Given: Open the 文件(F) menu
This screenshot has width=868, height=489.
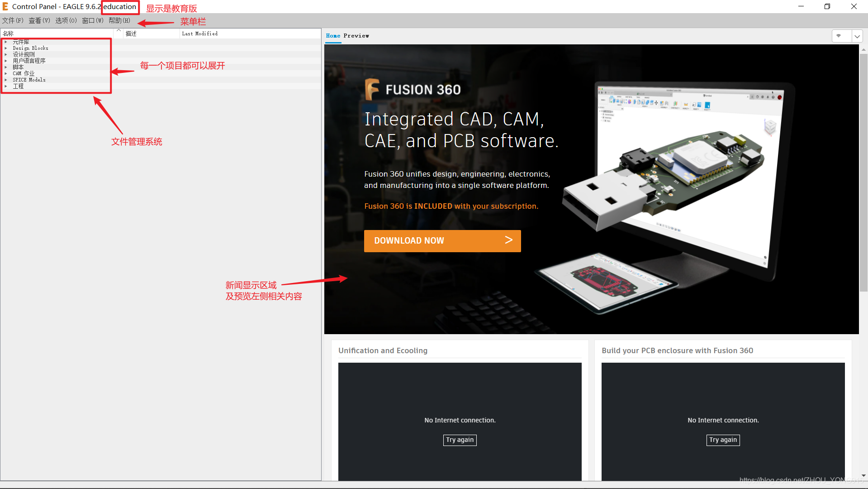Looking at the screenshot, I should (13, 20).
